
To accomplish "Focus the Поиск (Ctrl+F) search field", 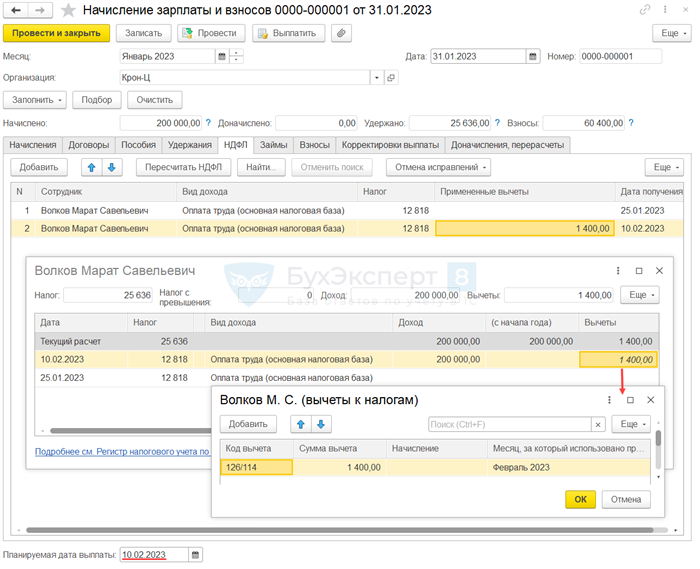I will (509, 424).
